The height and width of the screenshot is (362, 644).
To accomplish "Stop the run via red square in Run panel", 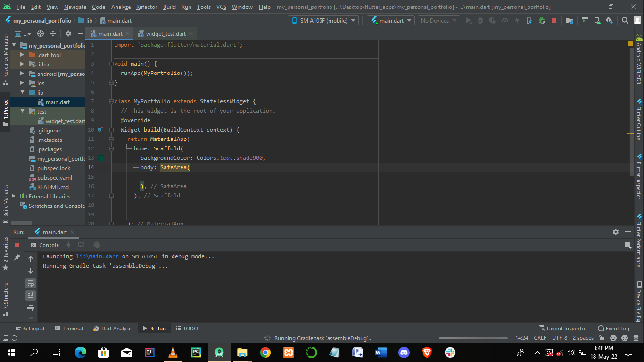I will coord(17,245).
